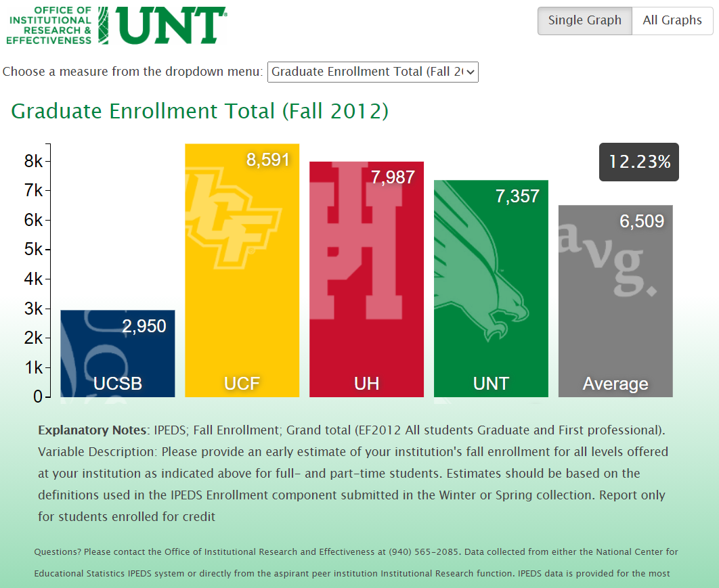Click the 7,357 value on UNT bar
Viewport: 719px width, 588px height.
click(x=517, y=196)
